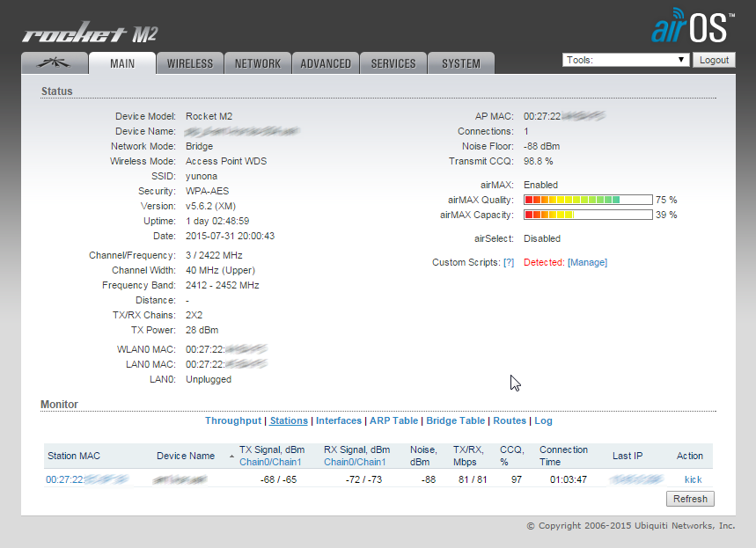Open the NETWORK tab

258,63
